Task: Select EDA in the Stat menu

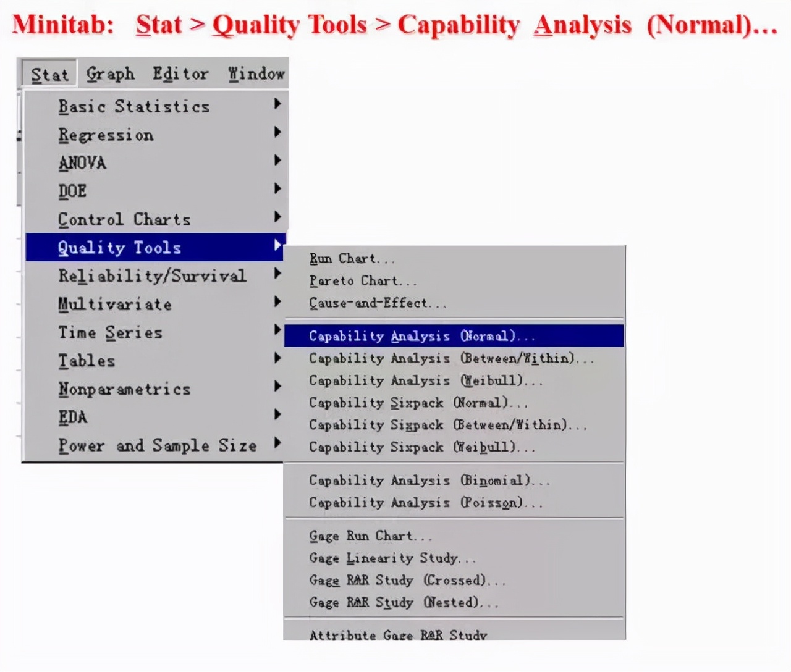Action: 155,418
